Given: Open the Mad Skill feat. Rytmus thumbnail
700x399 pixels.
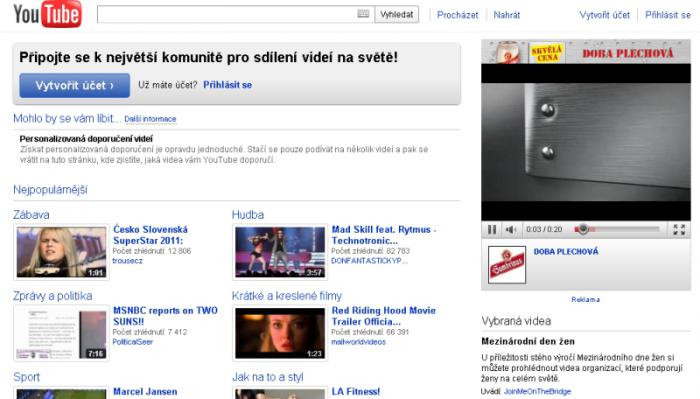Looking at the screenshot, I should [280, 252].
